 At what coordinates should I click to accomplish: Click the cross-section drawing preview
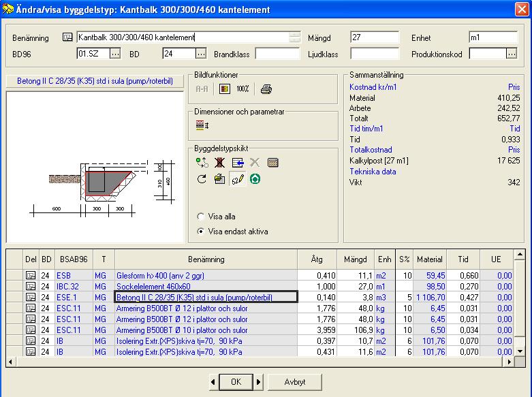click(95, 167)
